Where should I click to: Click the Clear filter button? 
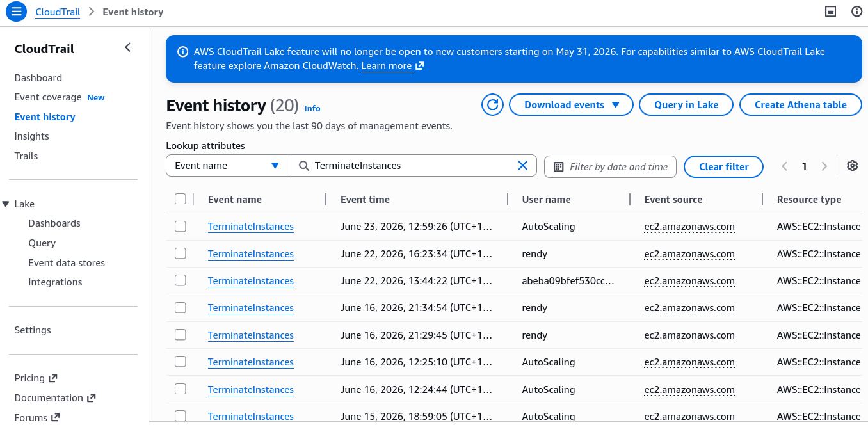(x=724, y=166)
